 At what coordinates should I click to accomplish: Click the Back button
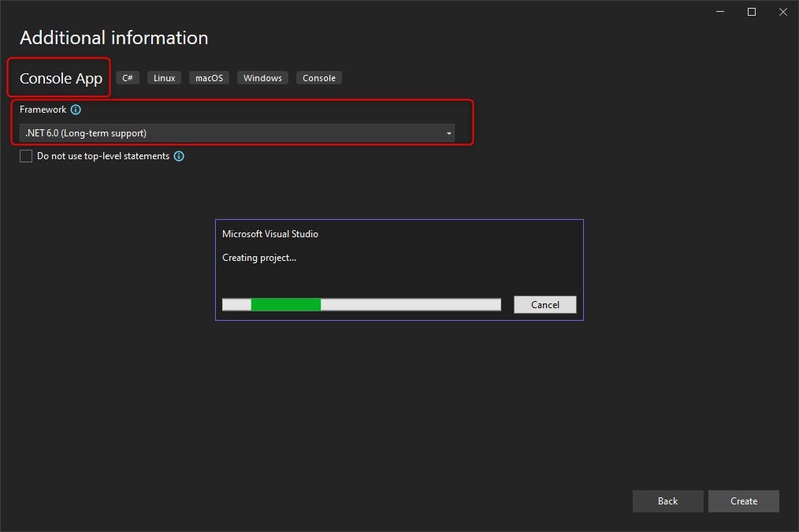(x=667, y=500)
